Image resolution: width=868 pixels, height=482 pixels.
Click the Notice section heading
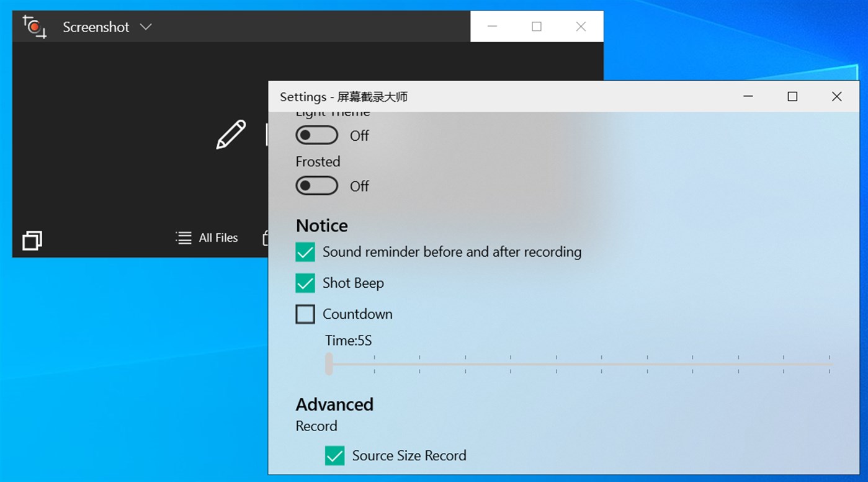pos(321,226)
